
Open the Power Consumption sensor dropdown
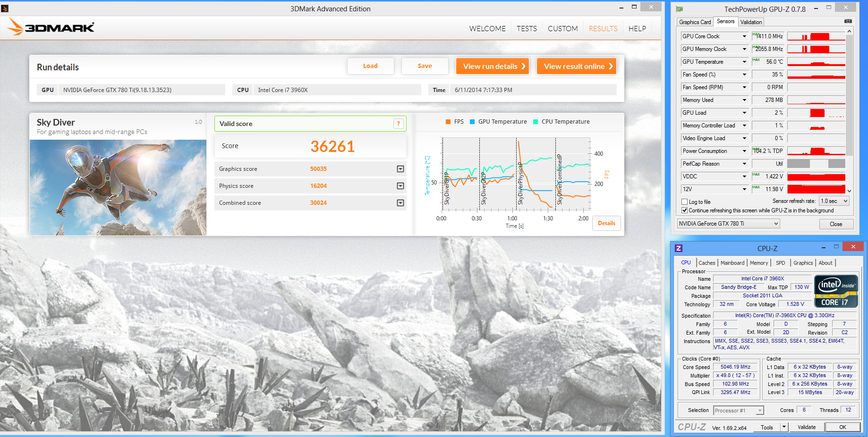coord(744,151)
